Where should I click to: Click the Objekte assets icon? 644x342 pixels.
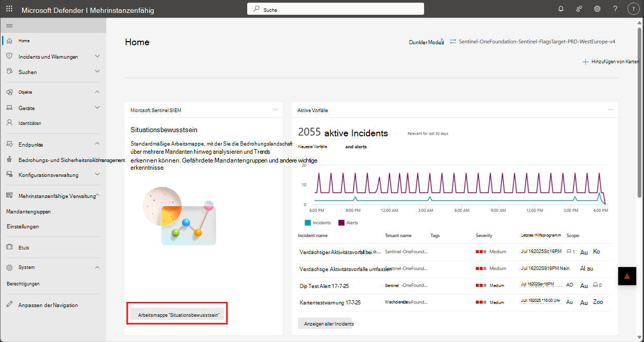tap(9, 92)
